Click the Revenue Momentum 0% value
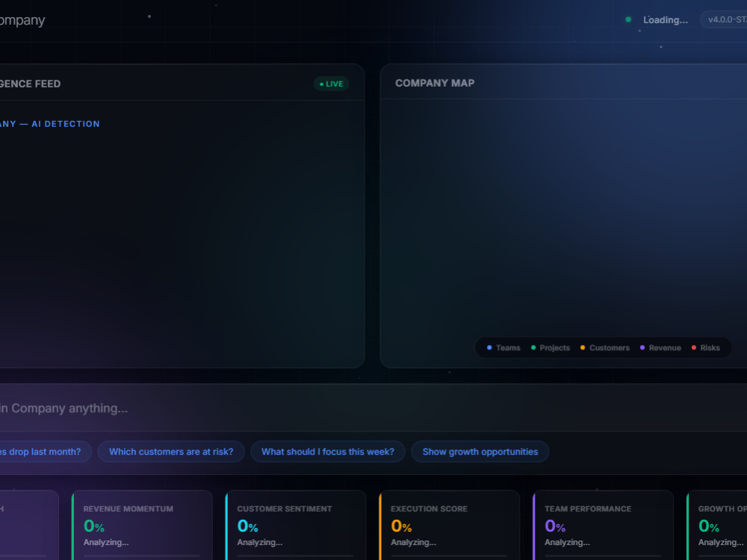747x560 pixels. pyautogui.click(x=94, y=526)
